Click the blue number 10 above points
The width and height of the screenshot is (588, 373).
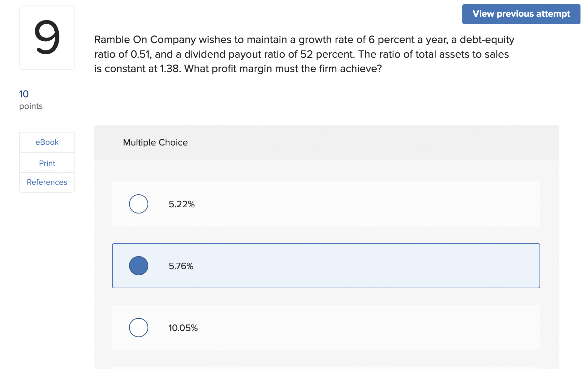(24, 94)
